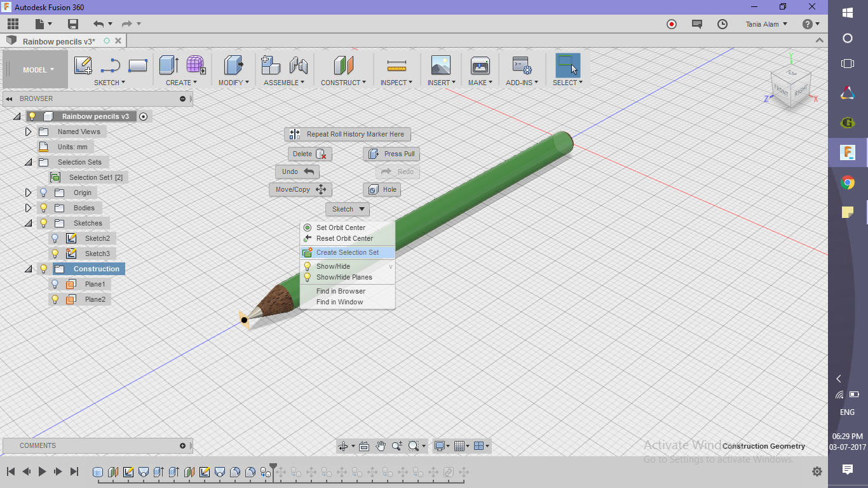Open the data panel grid icon
The image size is (868, 488).
13,24
